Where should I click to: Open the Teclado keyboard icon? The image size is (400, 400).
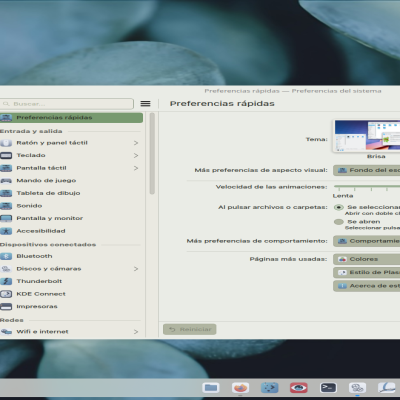tap(6, 155)
